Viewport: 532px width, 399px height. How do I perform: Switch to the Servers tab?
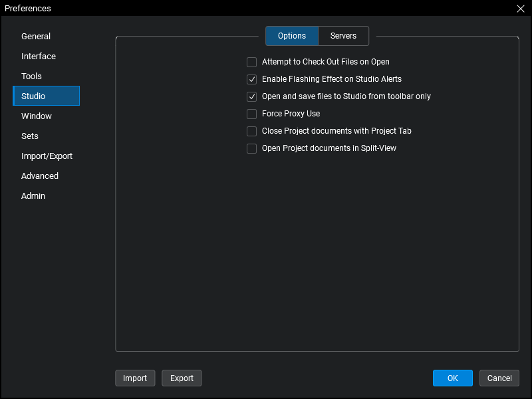coord(343,36)
